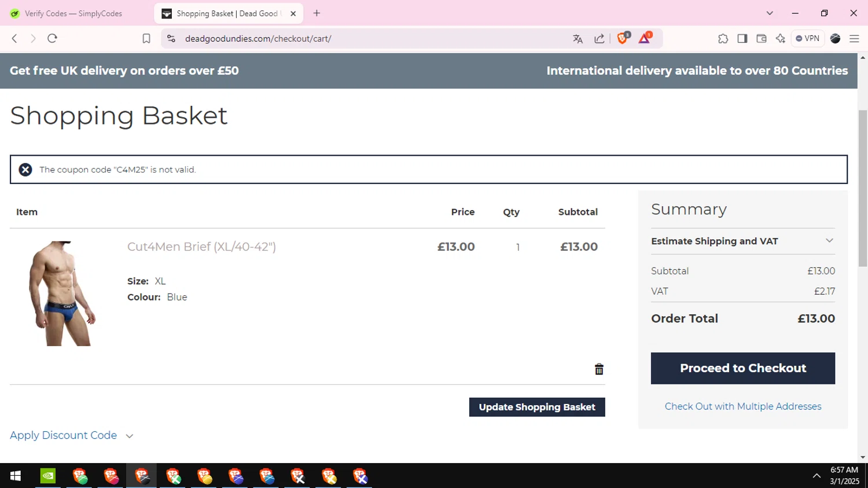
Task: Expand Apply Discount Code section
Action: (72, 435)
